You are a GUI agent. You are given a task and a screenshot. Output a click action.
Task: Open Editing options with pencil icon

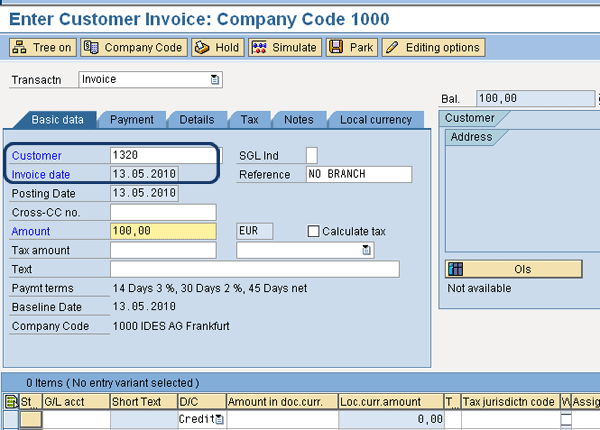click(x=432, y=47)
